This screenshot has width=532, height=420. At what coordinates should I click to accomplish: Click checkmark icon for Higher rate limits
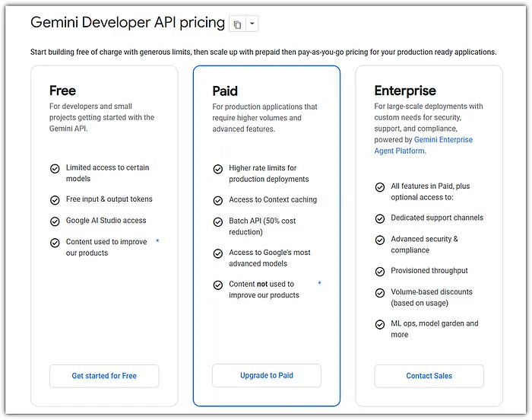(218, 169)
